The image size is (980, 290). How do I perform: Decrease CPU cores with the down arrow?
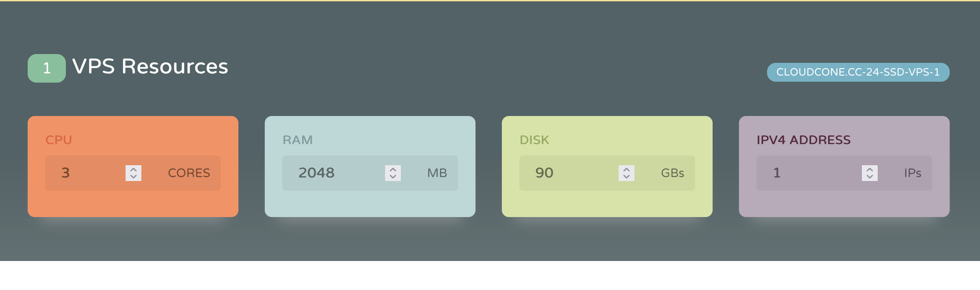pyautogui.click(x=133, y=177)
